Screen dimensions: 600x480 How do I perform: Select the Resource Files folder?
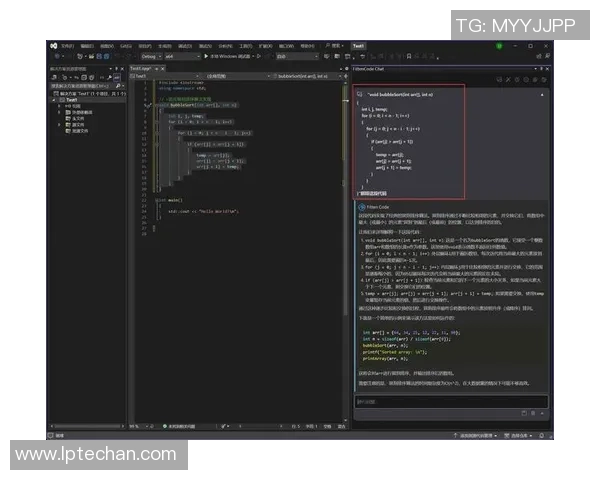[x=80, y=131]
